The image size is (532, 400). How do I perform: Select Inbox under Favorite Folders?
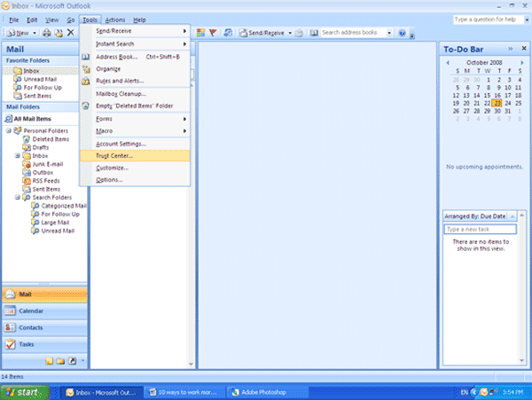(31, 71)
